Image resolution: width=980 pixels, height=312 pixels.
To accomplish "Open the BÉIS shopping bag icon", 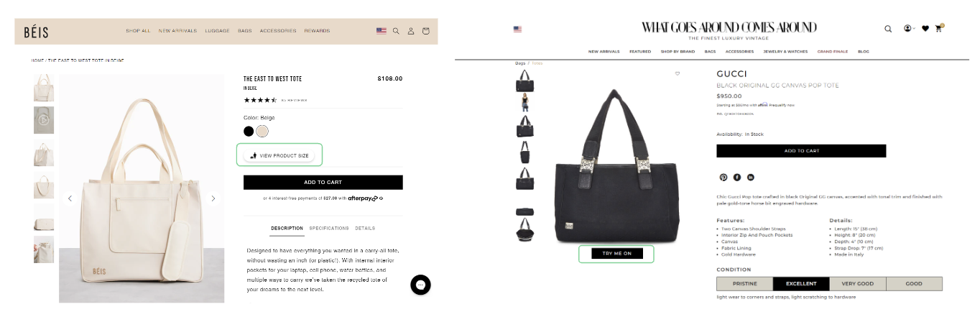I will [x=426, y=31].
